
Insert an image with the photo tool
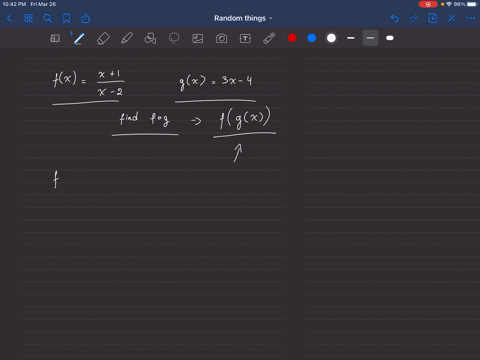[198, 39]
